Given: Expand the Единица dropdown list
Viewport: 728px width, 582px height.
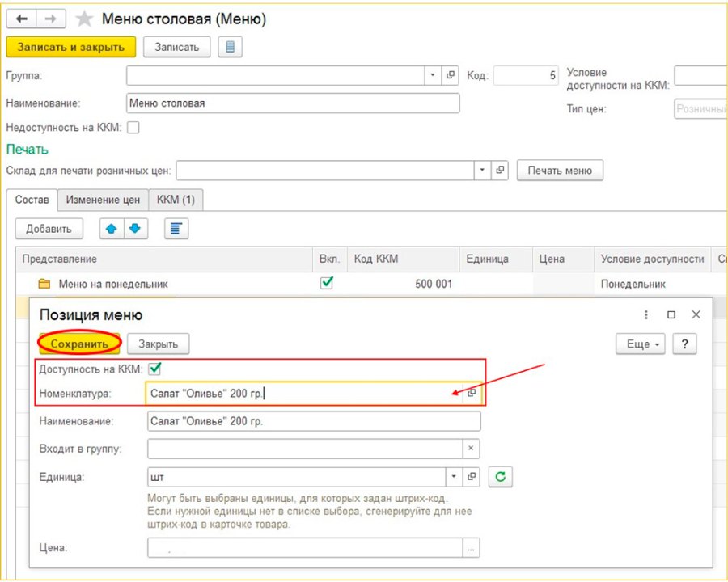Looking at the screenshot, I should tap(454, 477).
